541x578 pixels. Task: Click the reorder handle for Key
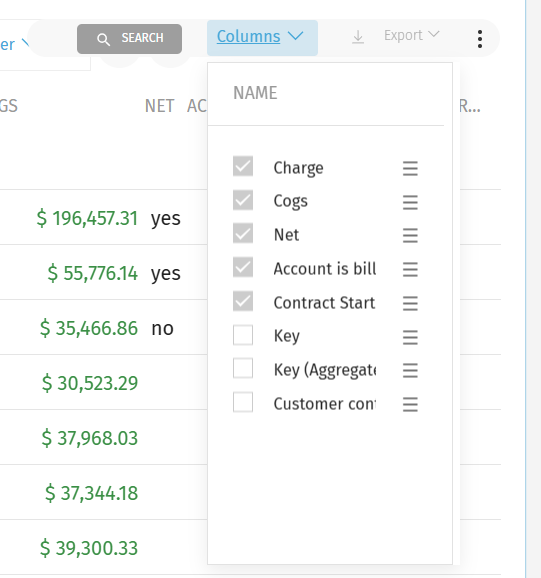(x=410, y=337)
